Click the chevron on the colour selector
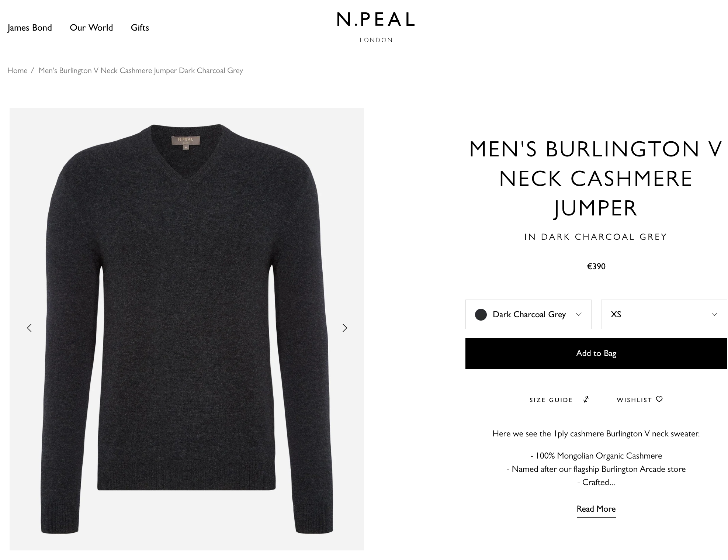 pyautogui.click(x=578, y=314)
